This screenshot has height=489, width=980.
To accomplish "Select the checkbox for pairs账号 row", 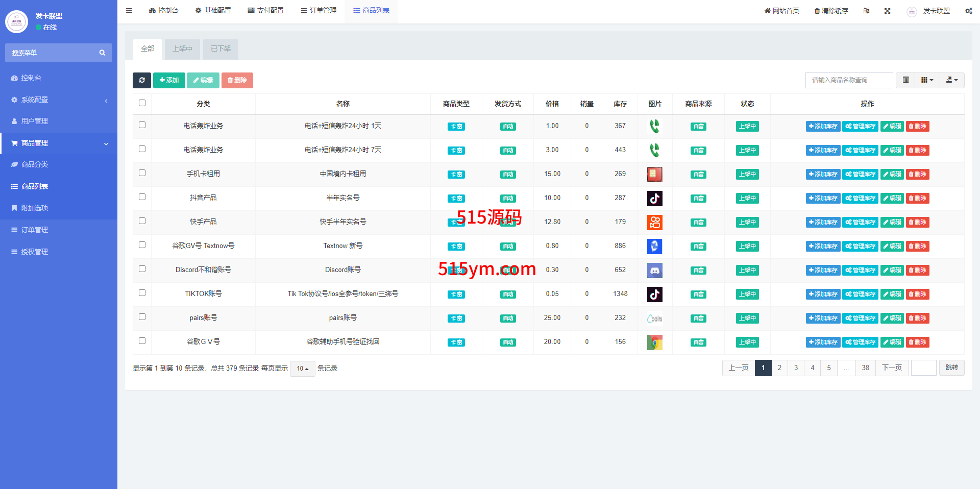I will click(142, 317).
